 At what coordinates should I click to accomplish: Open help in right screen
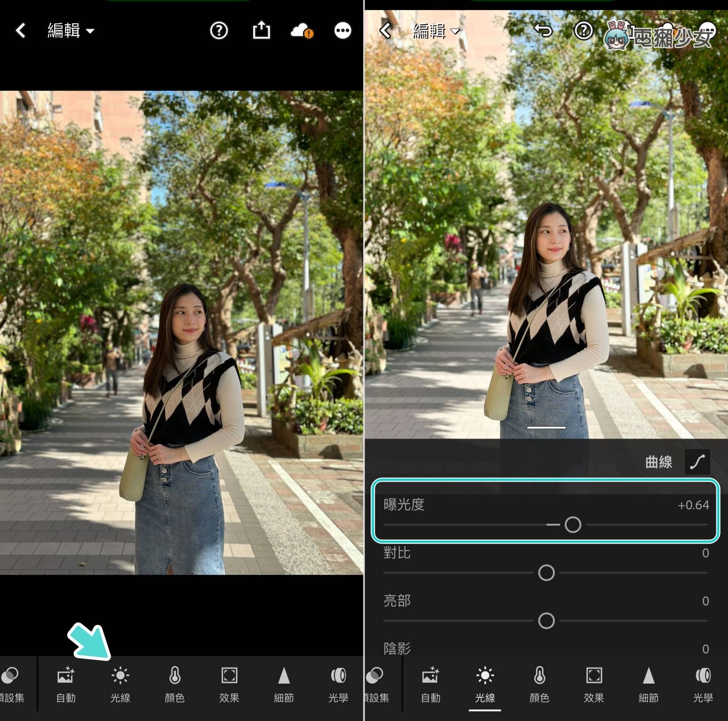click(583, 31)
